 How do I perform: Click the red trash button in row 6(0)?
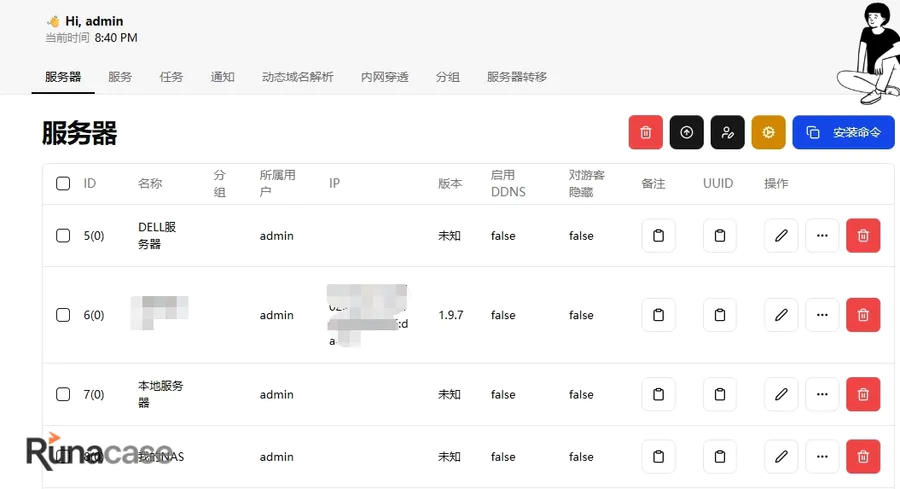(863, 315)
